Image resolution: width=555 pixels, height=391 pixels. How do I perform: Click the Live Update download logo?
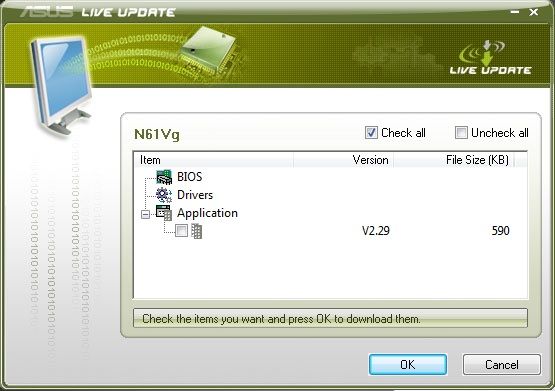[x=490, y=57]
